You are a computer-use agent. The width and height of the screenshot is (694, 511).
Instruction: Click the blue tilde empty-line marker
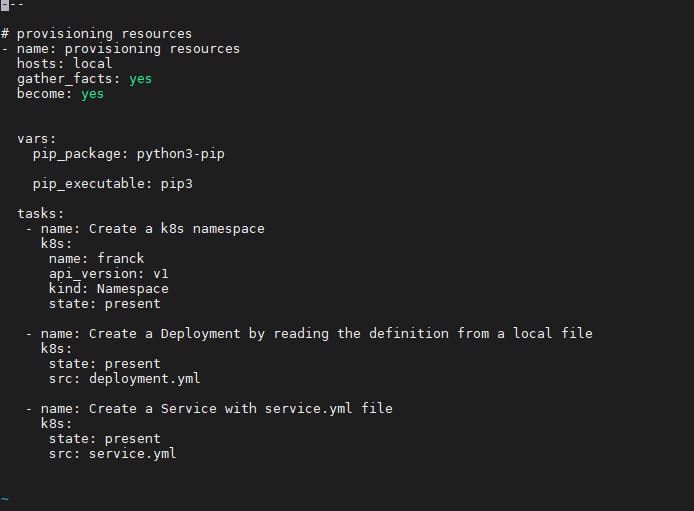pos(4,499)
